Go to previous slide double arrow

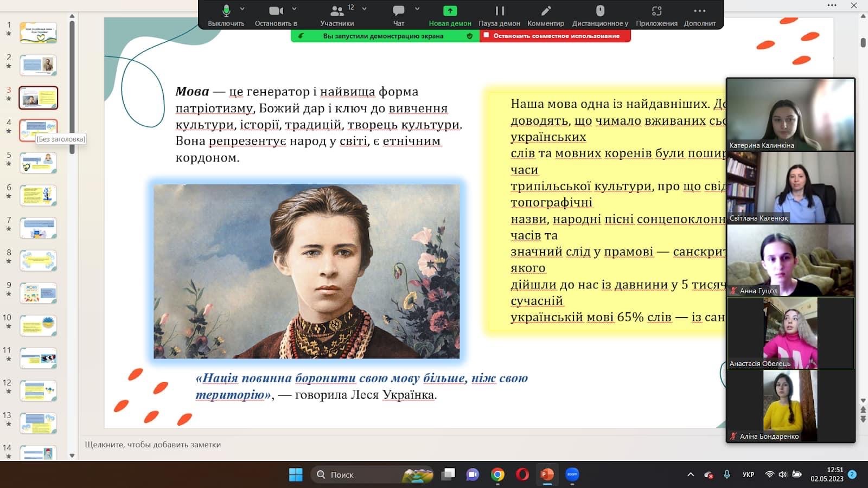tap(863, 410)
